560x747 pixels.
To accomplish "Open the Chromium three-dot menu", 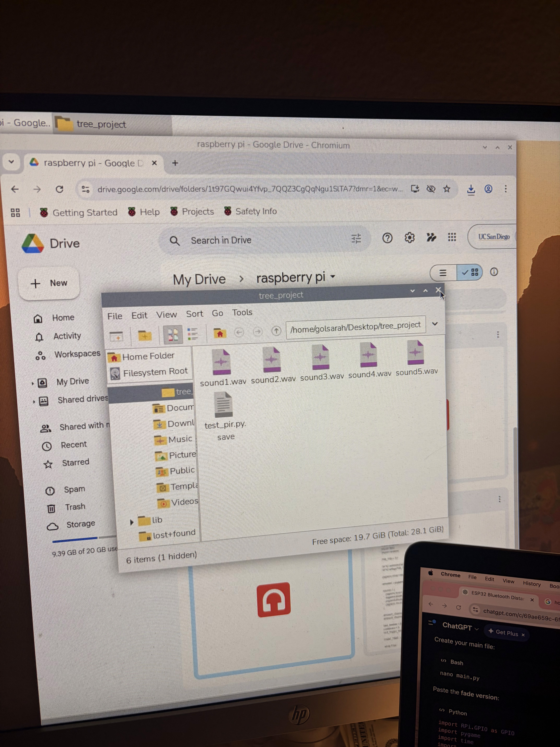I will tap(506, 189).
